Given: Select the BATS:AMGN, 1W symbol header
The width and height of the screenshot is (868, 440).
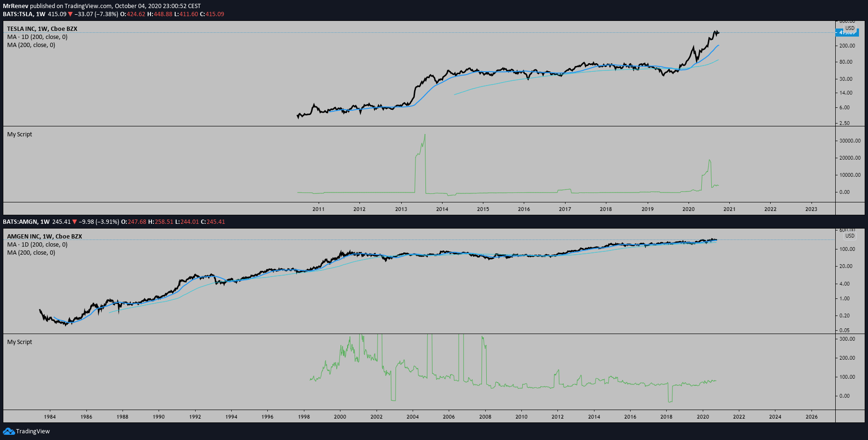Looking at the screenshot, I should 26,222.
